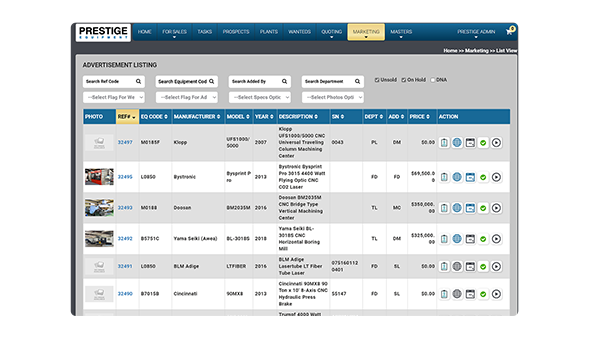Toggle the DNA checkbox
Viewport: 590px width, 360px height.
(433, 80)
